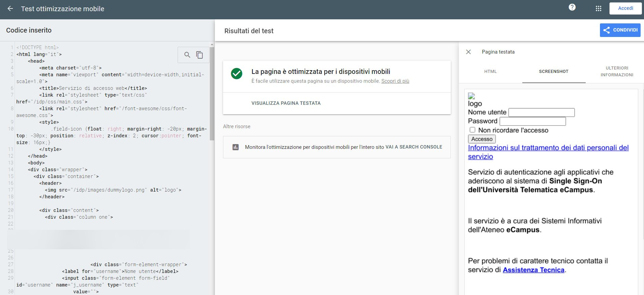This screenshot has width=644, height=295.
Task: Click the div class wrapper code line
Action: click(x=58, y=170)
